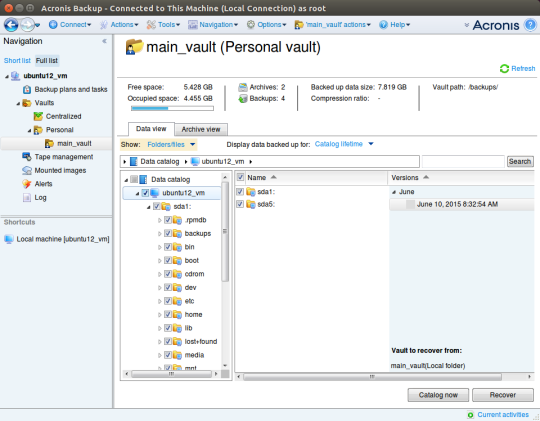Click the Refresh icon for the vault
Screen dimensions: 540x421
coord(504,69)
